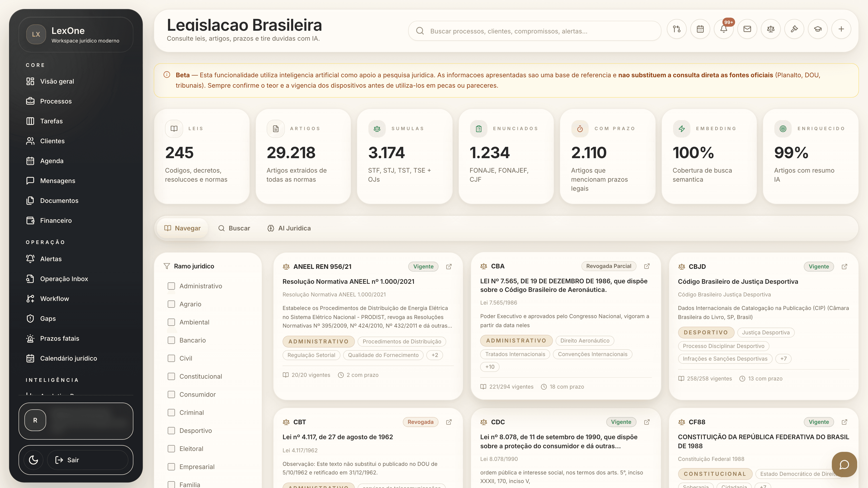Image resolution: width=868 pixels, height=488 pixels.
Task: Check the Consumidor checkbox
Action: click(x=172, y=394)
